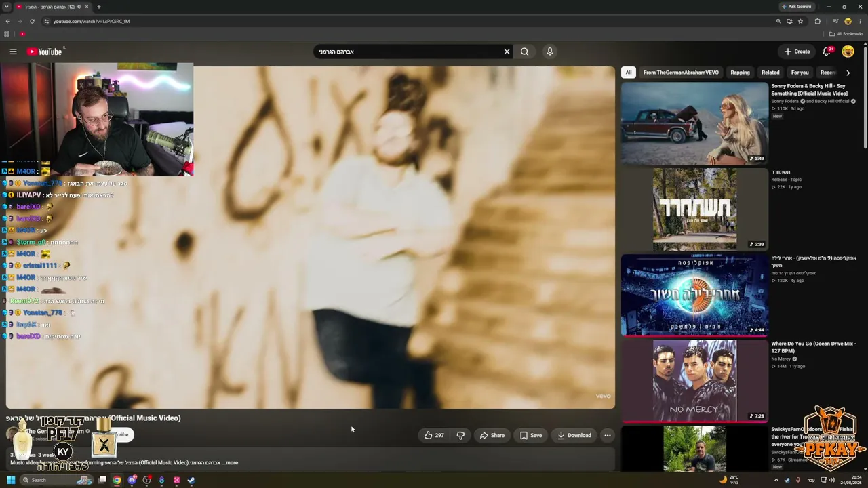Open the tab search dropdown arrow
The width and height of the screenshot is (868, 488).
pyautogui.click(x=6, y=7)
